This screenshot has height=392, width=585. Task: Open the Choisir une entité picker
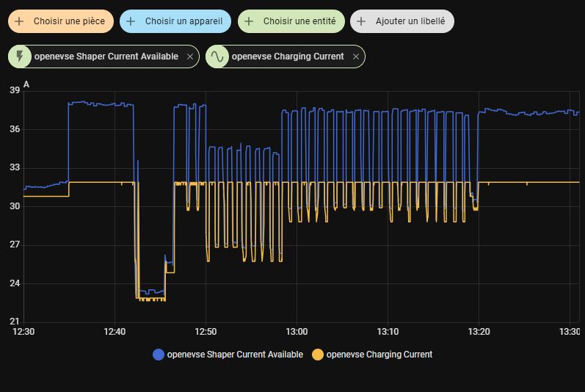299,22
